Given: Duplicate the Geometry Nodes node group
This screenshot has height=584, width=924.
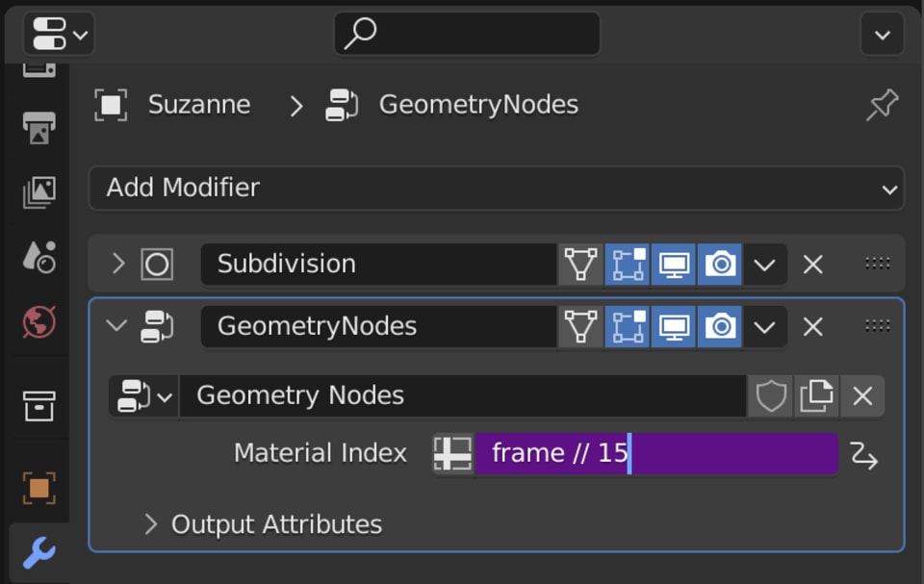Looking at the screenshot, I should [x=816, y=395].
